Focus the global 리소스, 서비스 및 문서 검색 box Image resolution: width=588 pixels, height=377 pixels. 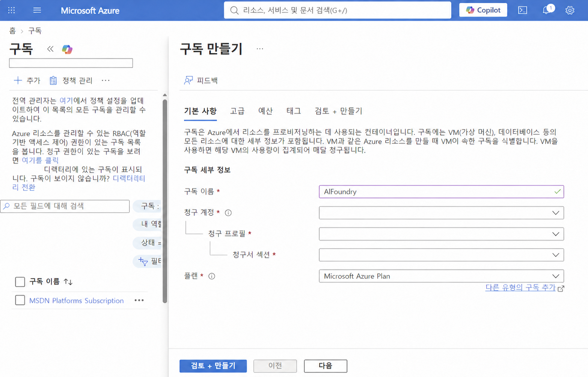coord(337,10)
